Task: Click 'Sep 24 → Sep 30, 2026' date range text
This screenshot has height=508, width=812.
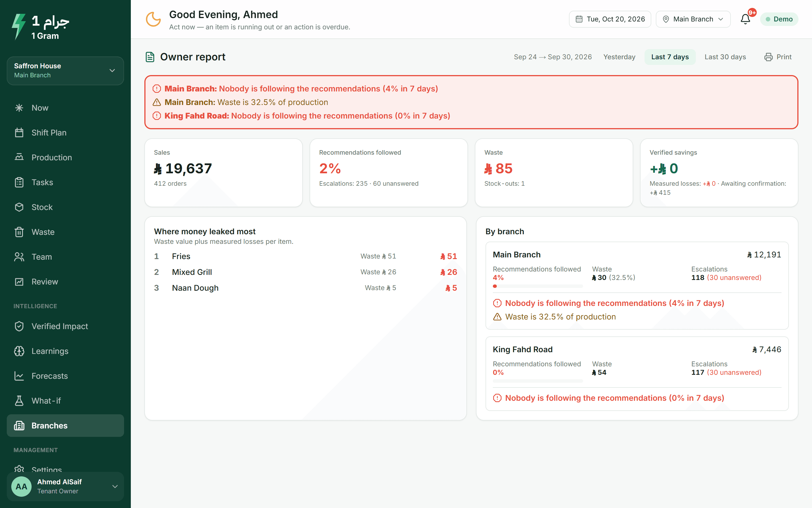Action: 553,57
